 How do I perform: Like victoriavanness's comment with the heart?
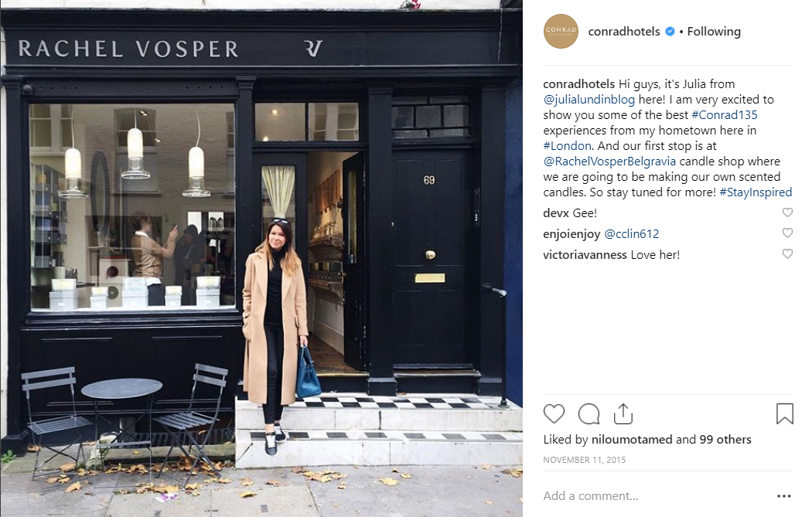787,253
